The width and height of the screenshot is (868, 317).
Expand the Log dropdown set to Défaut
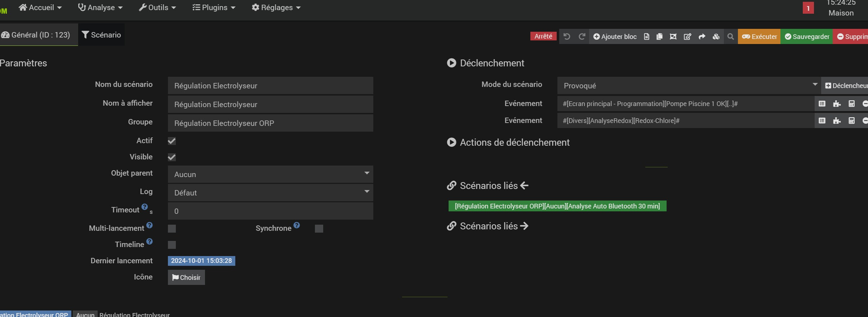click(270, 193)
